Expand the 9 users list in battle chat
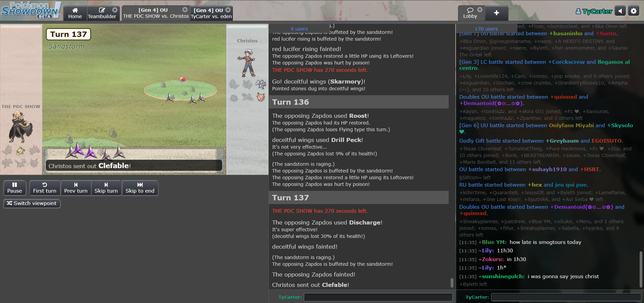Screen dimensions: 644x303 tap(299, 29)
